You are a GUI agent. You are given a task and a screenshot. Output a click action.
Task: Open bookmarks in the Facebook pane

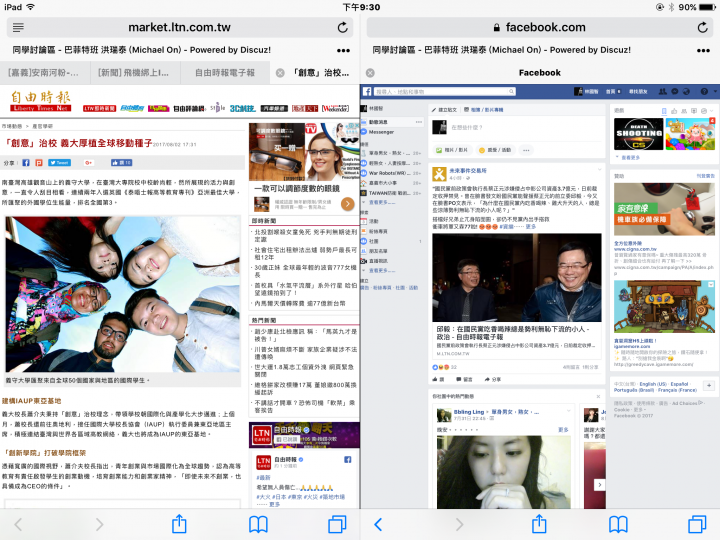point(619,524)
